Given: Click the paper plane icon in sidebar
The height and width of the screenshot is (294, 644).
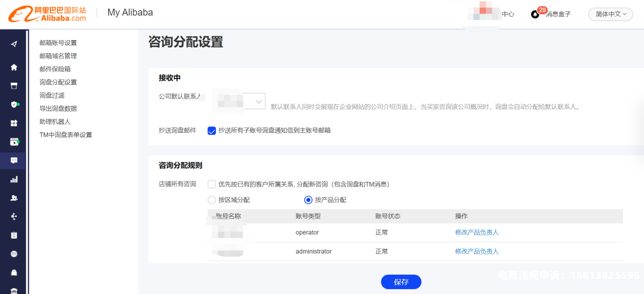Looking at the screenshot, I should coord(14,44).
